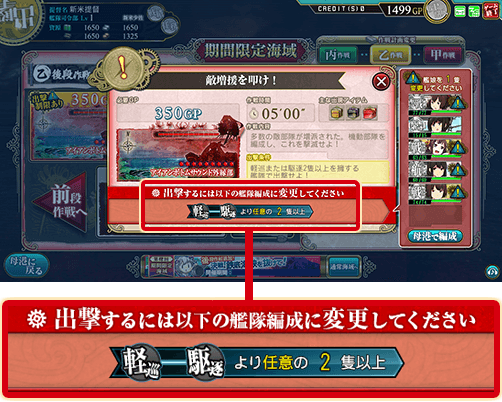Click the first green card icon beside GP coin

(x=460, y=12)
